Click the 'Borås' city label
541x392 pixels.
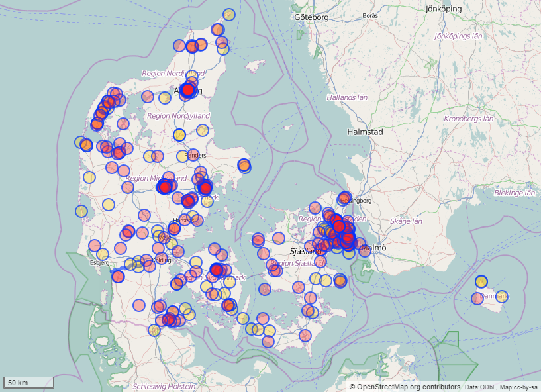click(370, 15)
